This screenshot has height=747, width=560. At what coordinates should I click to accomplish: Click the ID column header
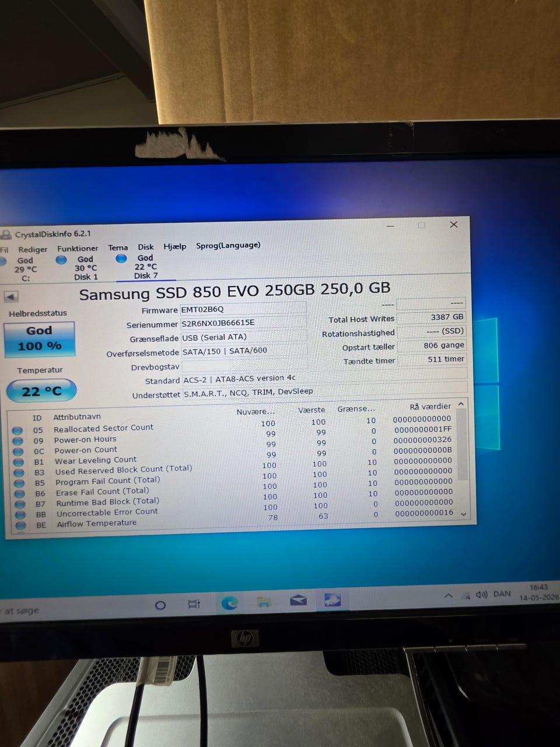click(x=37, y=418)
